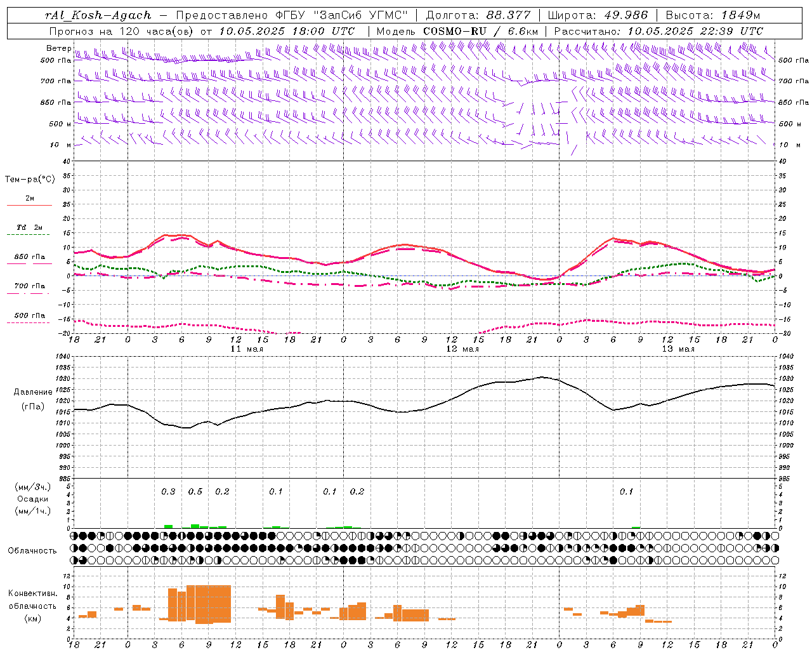Click the 700 гПа temperature legend line sample
Screen dimensions: 812x650
pos(29,293)
